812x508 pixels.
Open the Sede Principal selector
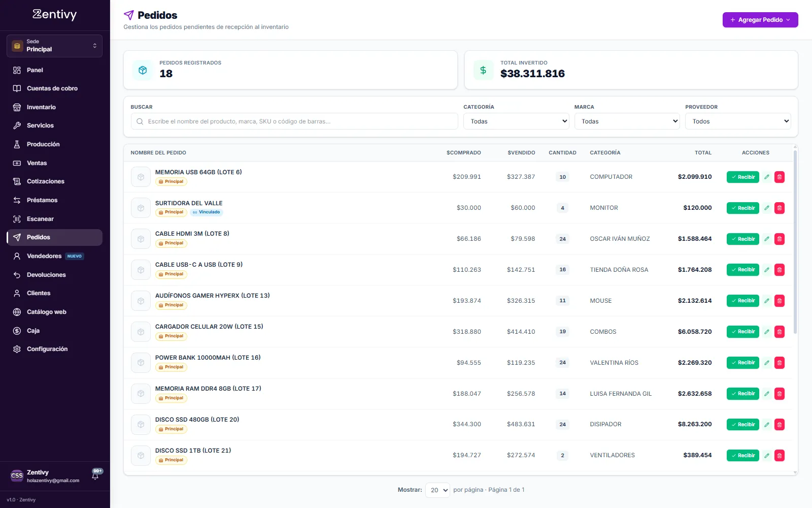(x=54, y=46)
